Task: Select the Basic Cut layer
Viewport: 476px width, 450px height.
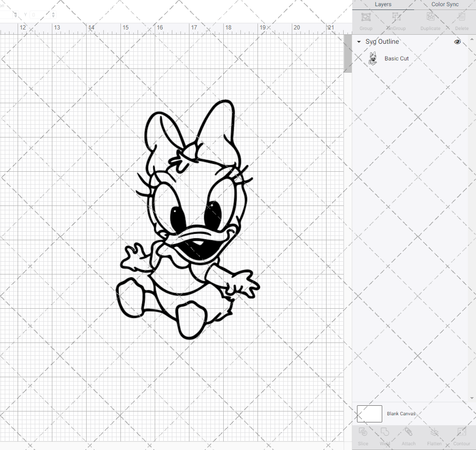Action: [x=396, y=59]
